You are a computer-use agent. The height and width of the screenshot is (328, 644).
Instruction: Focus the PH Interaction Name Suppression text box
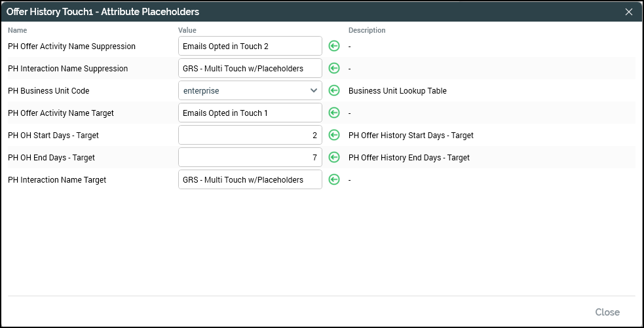click(x=250, y=69)
